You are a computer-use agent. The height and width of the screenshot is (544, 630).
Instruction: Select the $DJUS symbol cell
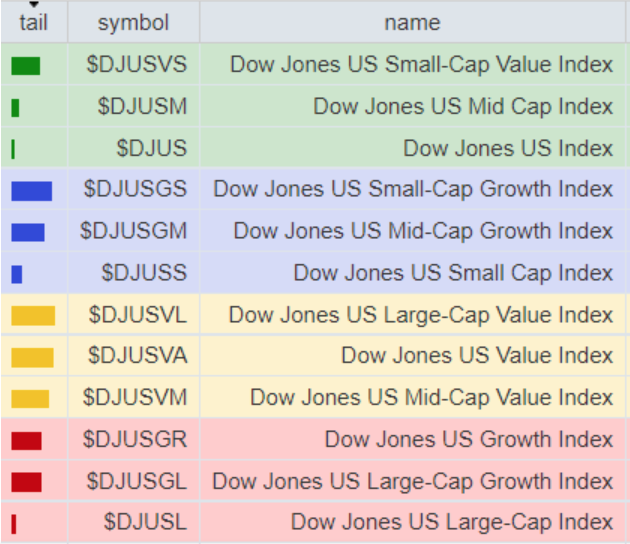point(151,148)
